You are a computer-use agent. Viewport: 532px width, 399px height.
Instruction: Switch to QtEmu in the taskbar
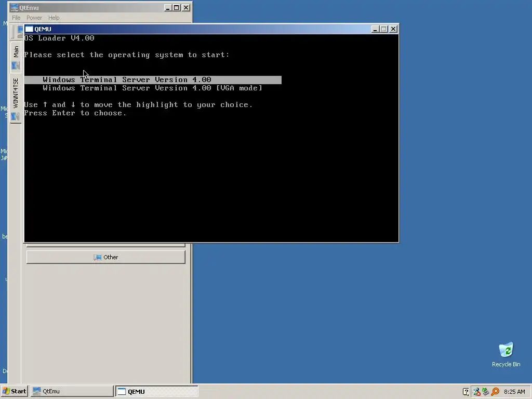[72, 391]
